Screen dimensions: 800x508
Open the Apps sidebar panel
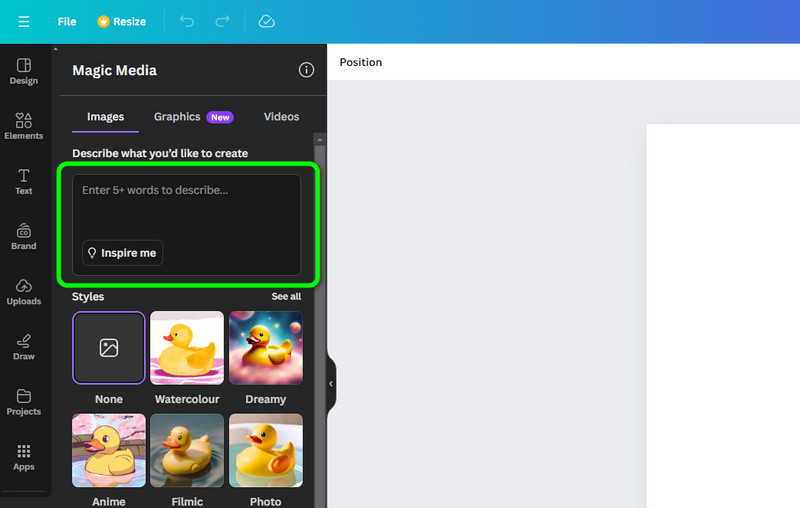[23, 457]
